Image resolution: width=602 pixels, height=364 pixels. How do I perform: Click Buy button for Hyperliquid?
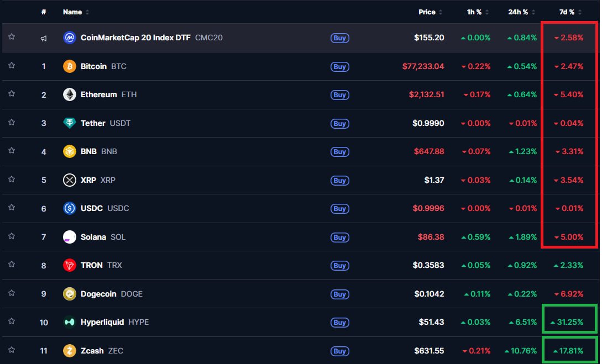(340, 323)
